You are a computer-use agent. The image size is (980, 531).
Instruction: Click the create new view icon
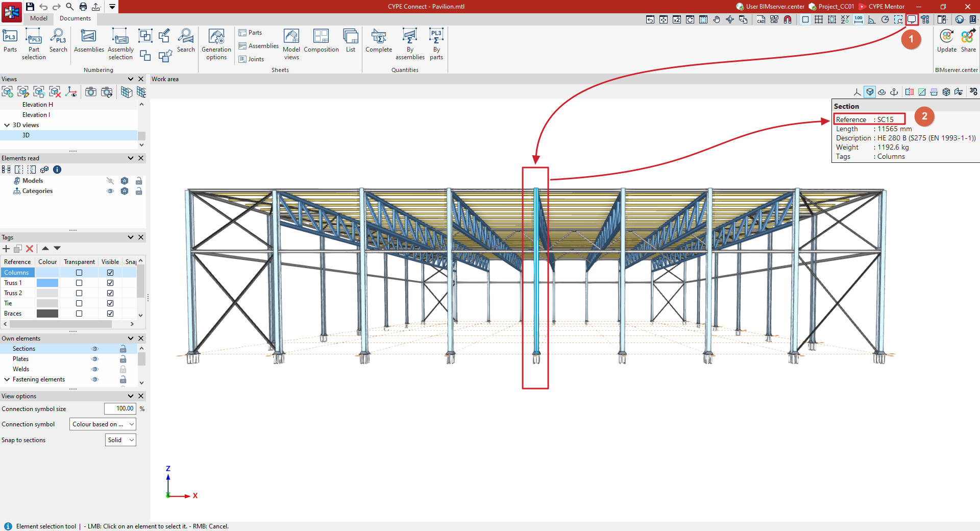[7, 92]
